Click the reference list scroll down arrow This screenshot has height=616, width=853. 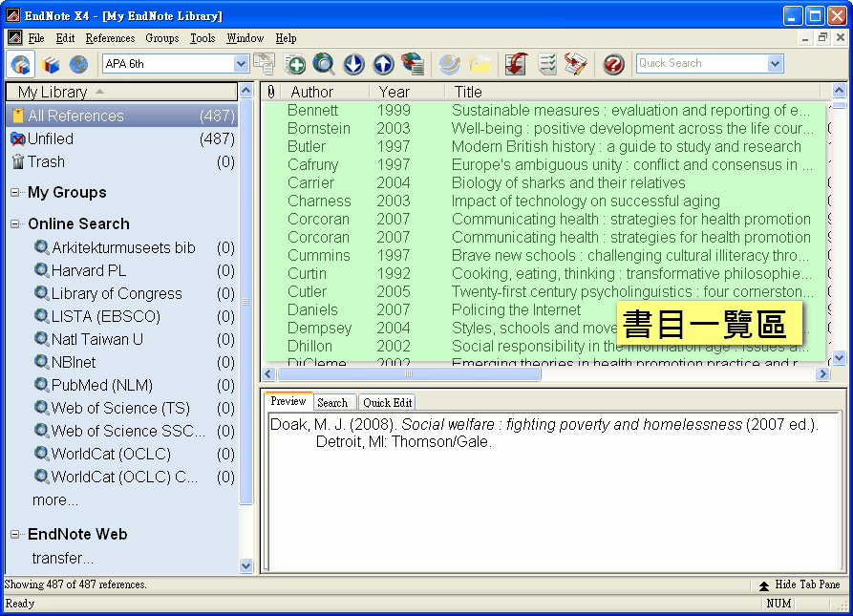[839, 358]
